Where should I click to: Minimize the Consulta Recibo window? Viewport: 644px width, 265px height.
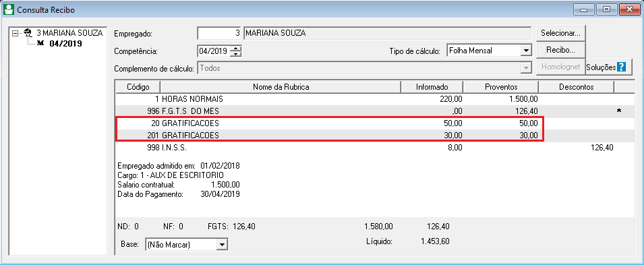(x=583, y=9)
